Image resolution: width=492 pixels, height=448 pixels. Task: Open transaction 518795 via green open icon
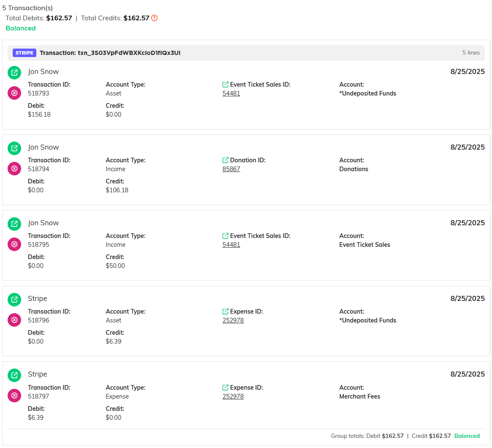(14, 224)
